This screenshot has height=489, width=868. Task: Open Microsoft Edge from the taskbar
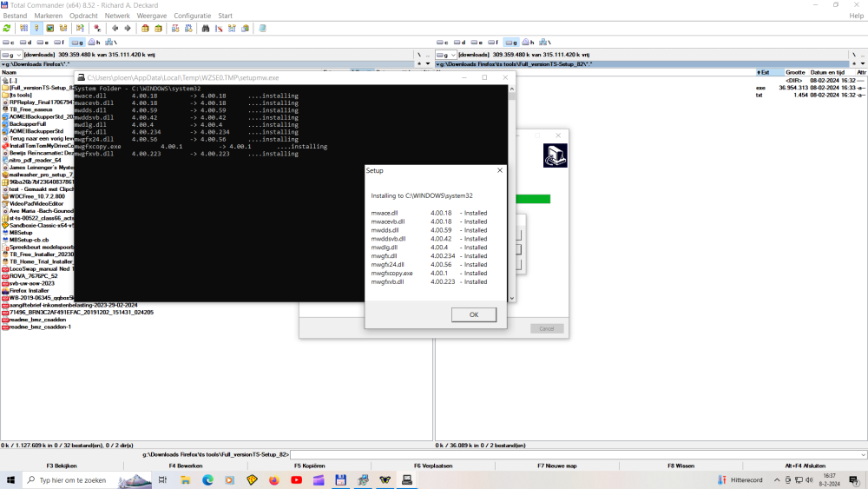pyautogui.click(x=208, y=479)
